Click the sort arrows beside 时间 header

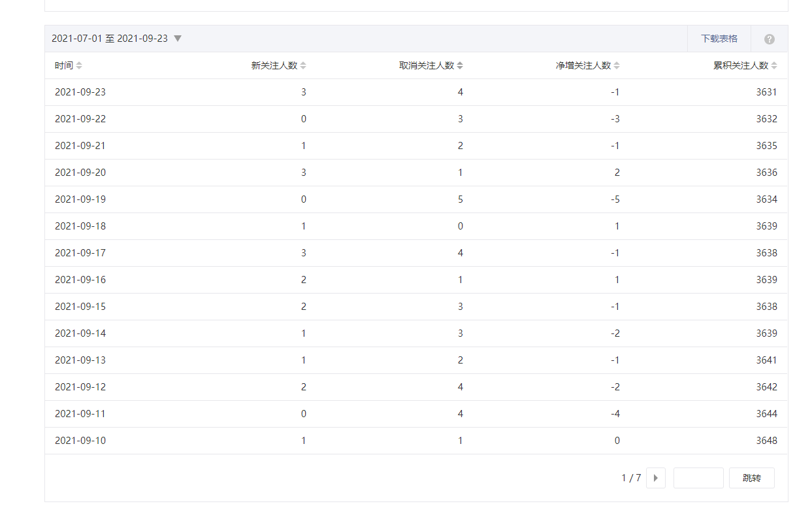79,65
